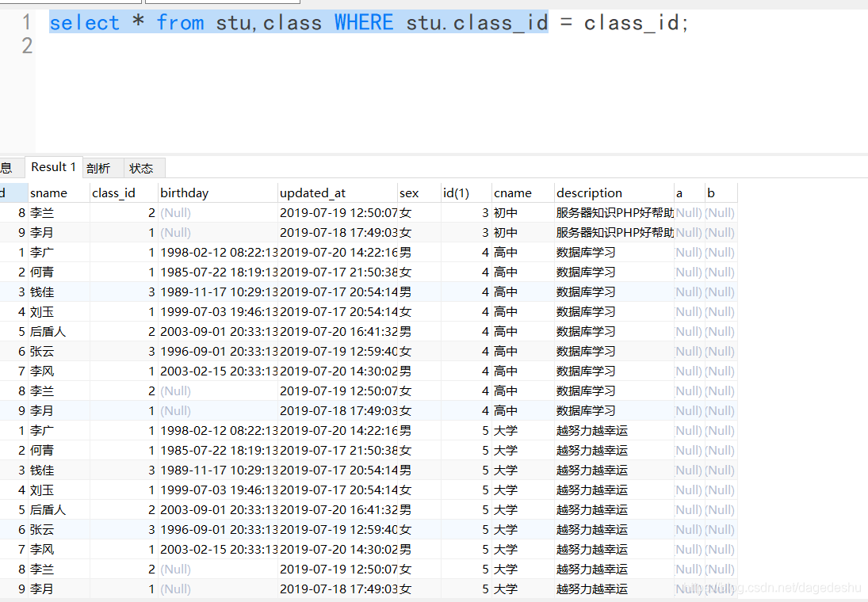Switch to the Result 1 tab

(x=53, y=167)
